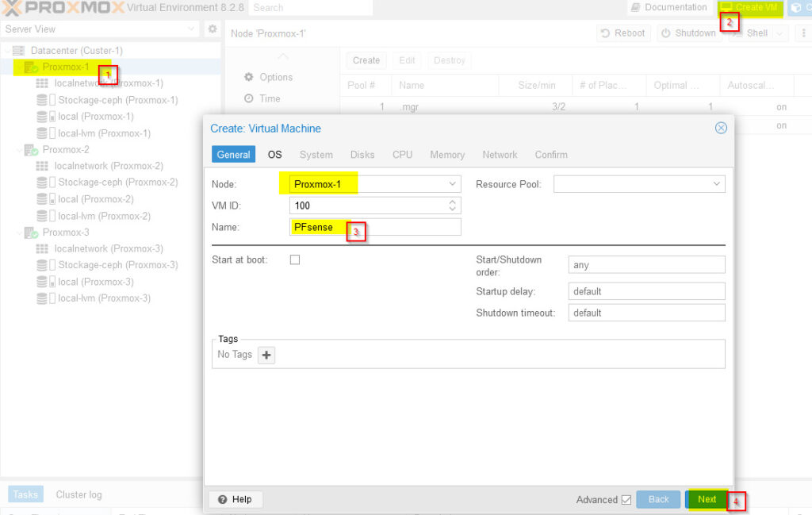This screenshot has width=812, height=515.
Task: Click the Back button
Action: pyautogui.click(x=658, y=499)
